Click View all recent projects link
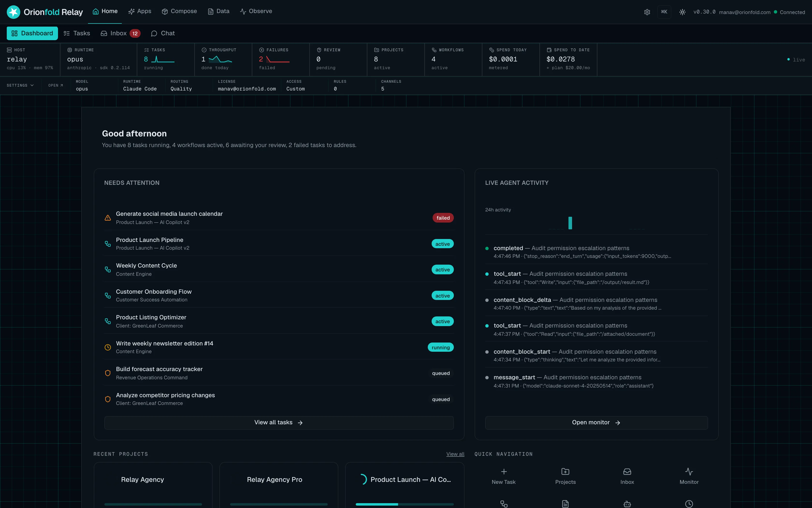Viewport: 812px width, 508px height. 455,454
